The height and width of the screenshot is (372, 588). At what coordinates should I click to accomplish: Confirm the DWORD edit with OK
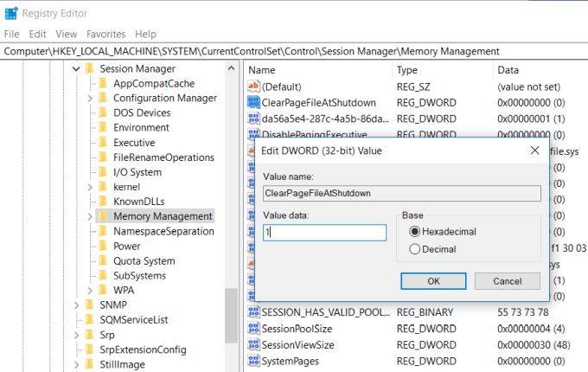pyautogui.click(x=433, y=281)
